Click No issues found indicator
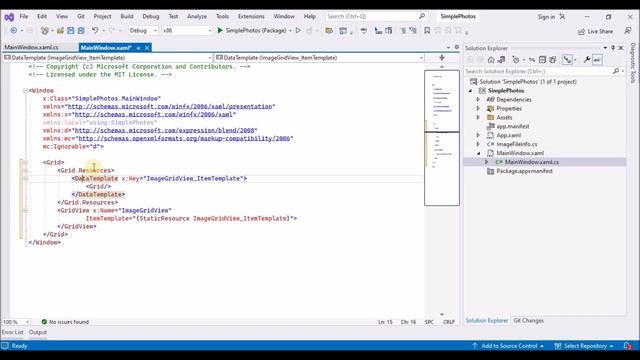 (65, 322)
